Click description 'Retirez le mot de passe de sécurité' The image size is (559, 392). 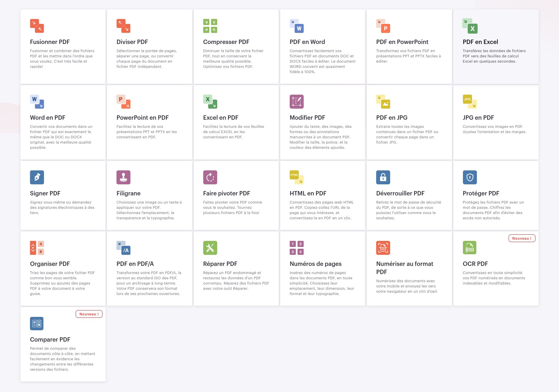[x=408, y=202]
